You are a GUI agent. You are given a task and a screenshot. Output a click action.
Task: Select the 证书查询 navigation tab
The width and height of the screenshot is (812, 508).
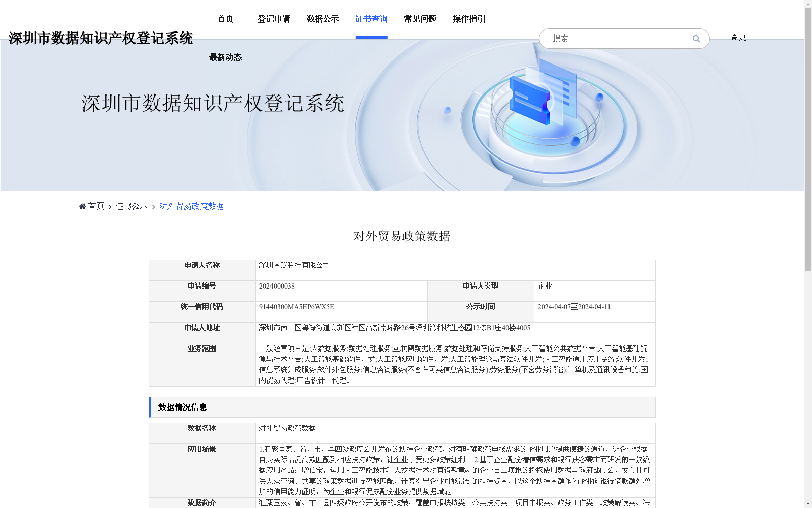[x=371, y=19]
